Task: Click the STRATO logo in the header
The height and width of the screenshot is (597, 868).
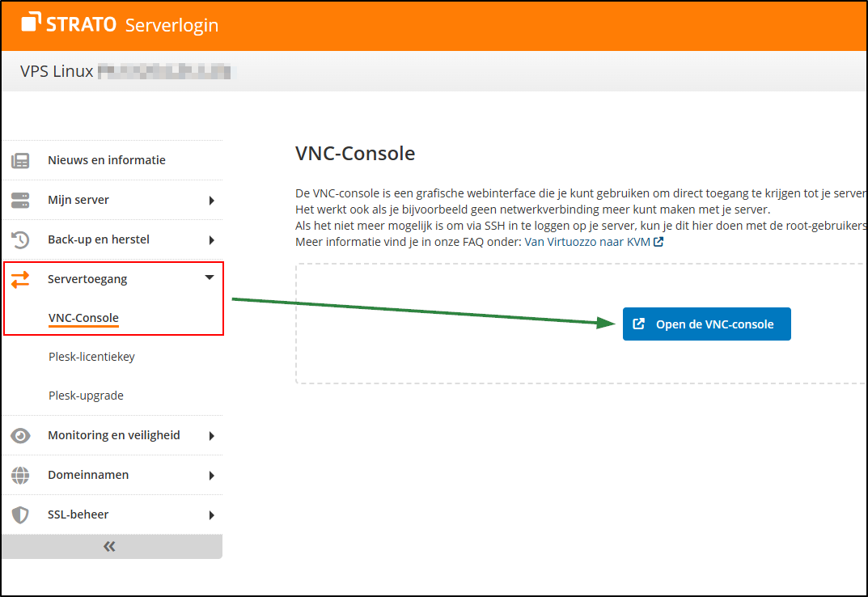Action: 69,24
